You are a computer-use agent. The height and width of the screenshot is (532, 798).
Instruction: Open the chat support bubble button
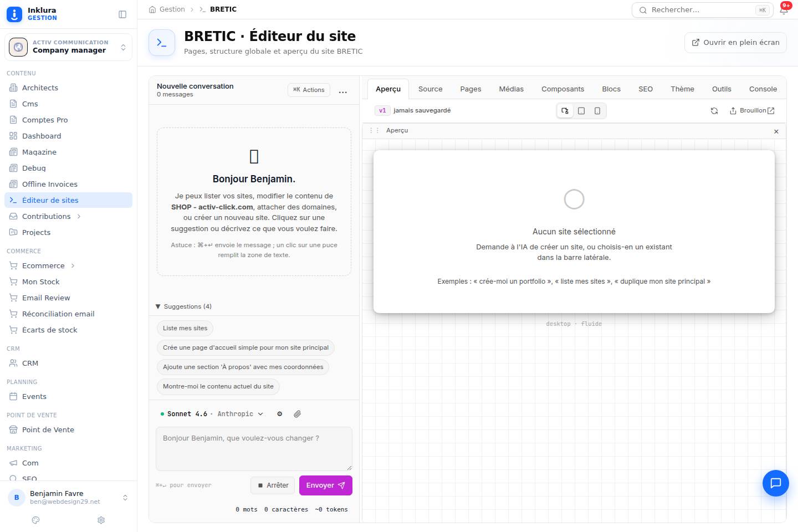point(776,483)
